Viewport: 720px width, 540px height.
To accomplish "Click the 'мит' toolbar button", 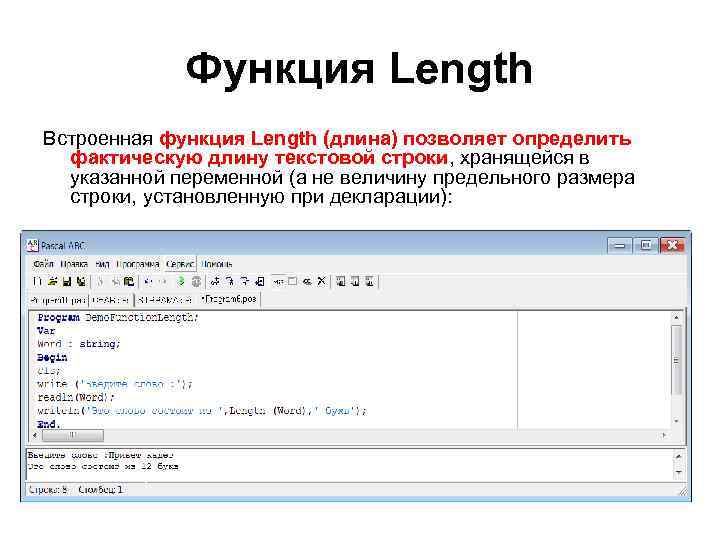I will click(278, 281).
